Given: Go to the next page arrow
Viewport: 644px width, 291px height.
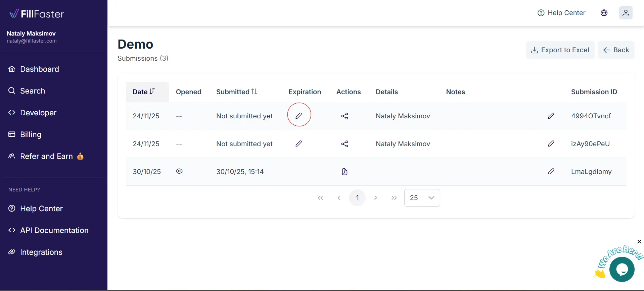Looking at the screenshot, I should coord(376,198).
